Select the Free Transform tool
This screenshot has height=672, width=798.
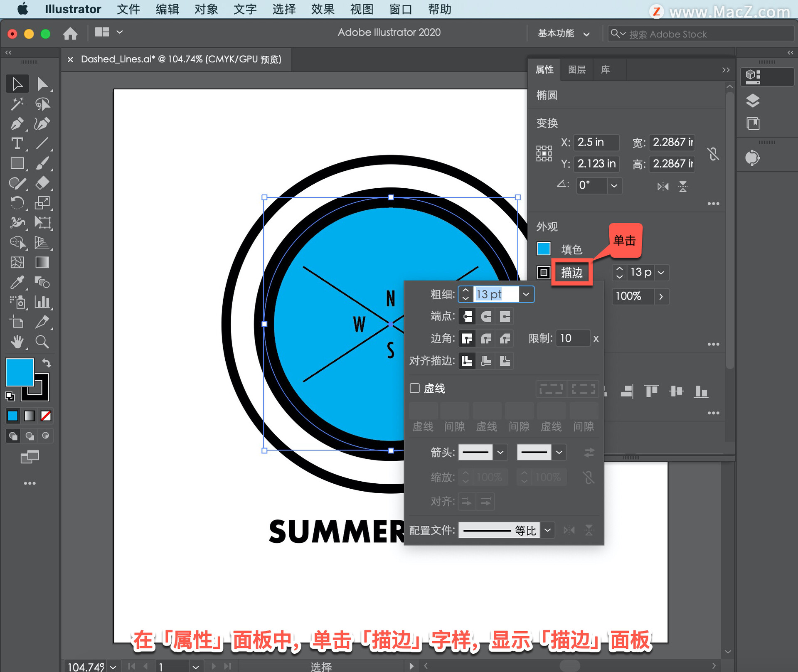42,223
